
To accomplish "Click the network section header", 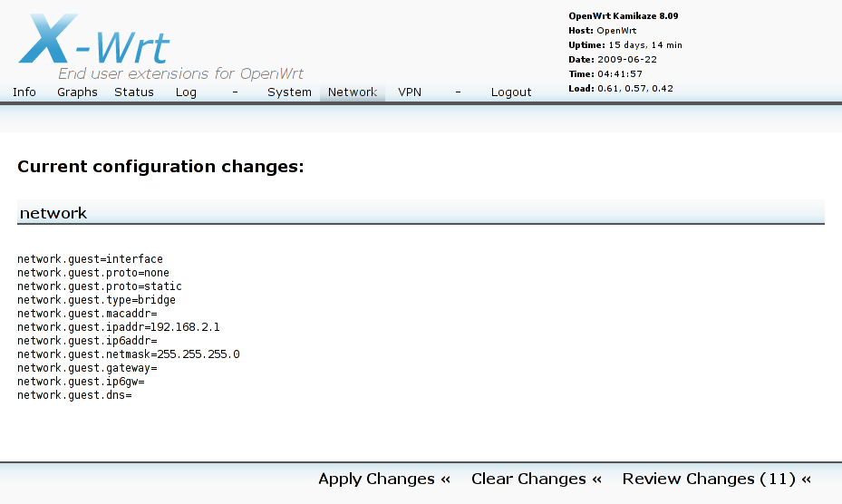I will tap(53, 213).
